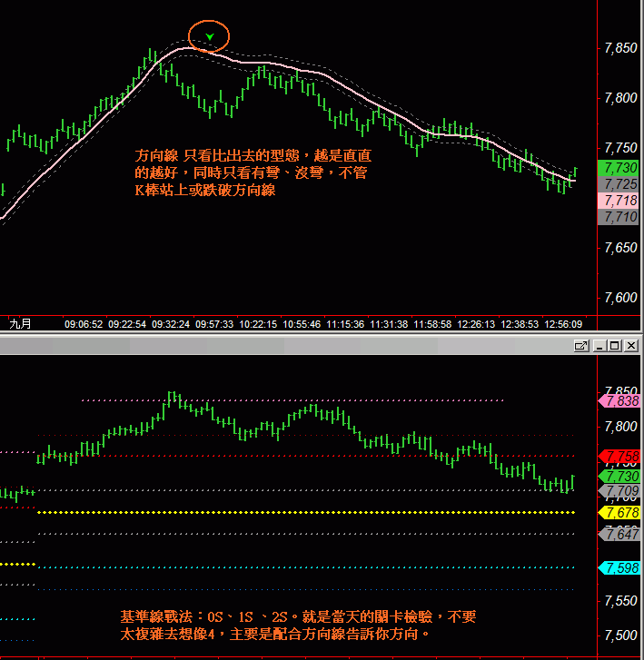Click the cyan 7,598 level tag
Viewport: 644px width, 660px height.
coord(619,568)
